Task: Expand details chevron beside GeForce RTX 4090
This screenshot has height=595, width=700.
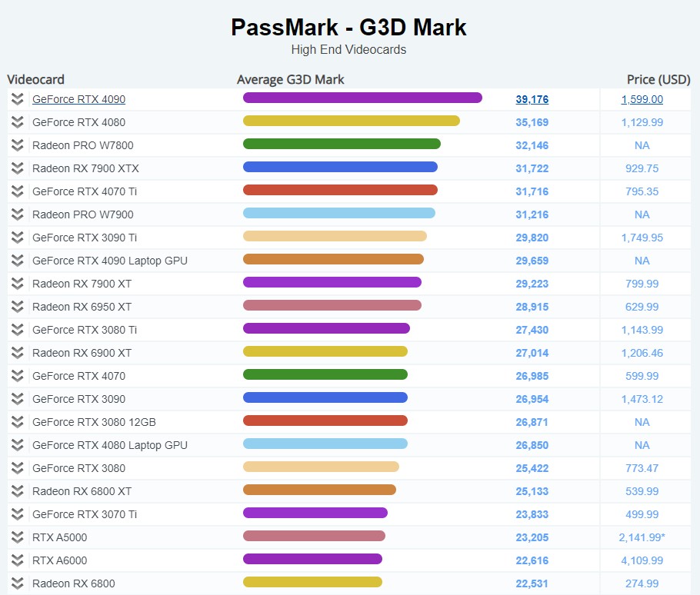Action: coord(17,99)
